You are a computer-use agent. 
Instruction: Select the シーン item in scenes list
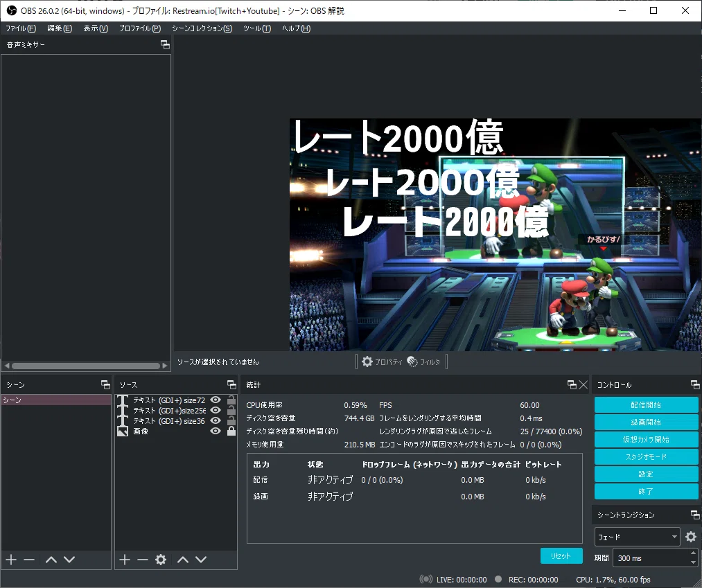pyautogui.click(x=56, y=400)
